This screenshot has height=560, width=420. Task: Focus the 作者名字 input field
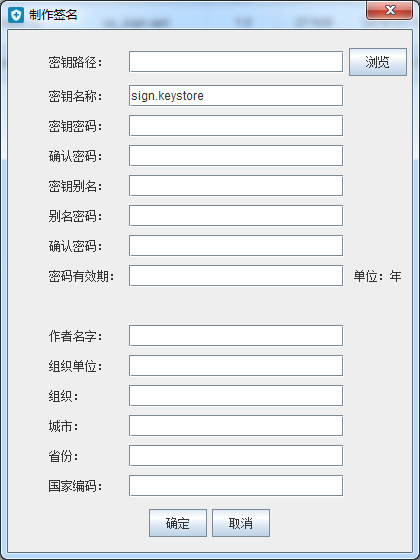[x=236, y=335]
